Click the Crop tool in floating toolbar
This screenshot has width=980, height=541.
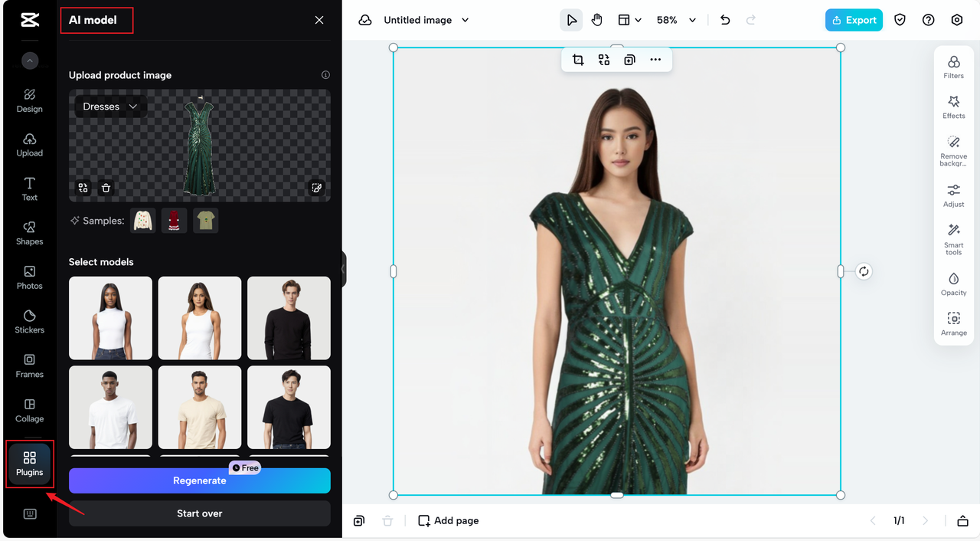point(578,60)
